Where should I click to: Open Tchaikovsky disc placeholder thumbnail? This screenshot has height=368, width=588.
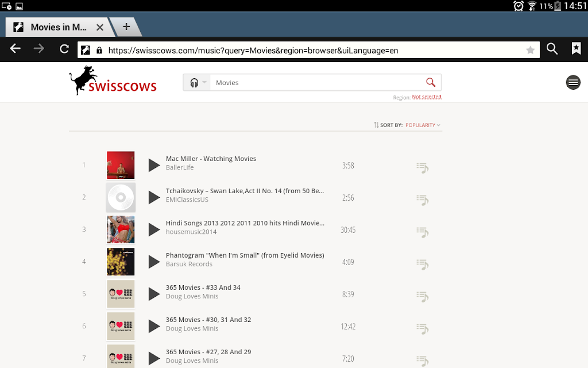[121, 198]
